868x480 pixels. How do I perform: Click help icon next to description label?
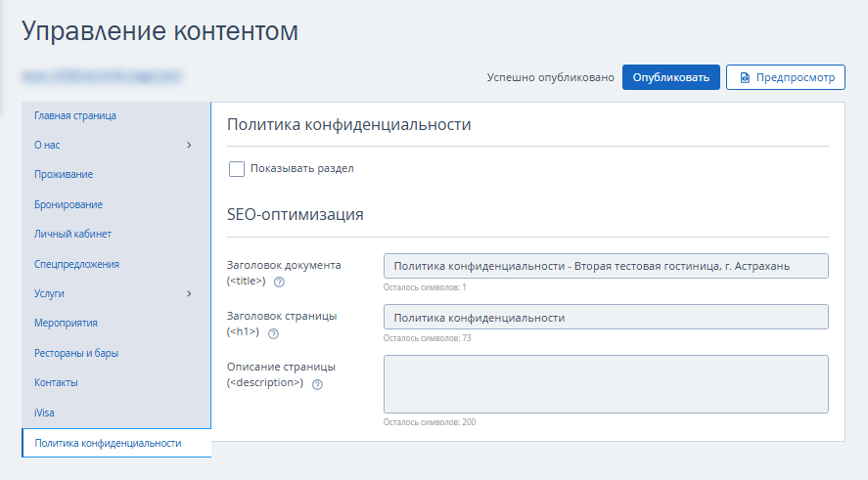click(317, 384)
